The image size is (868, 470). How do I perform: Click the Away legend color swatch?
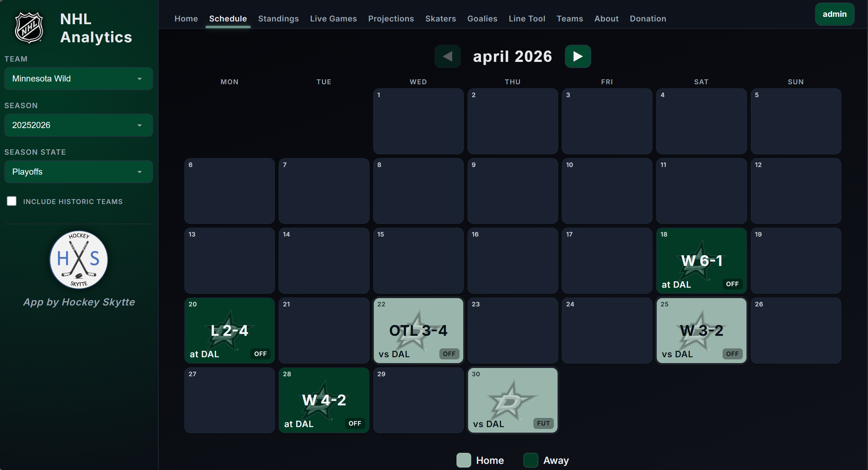[x=530, y=460]
